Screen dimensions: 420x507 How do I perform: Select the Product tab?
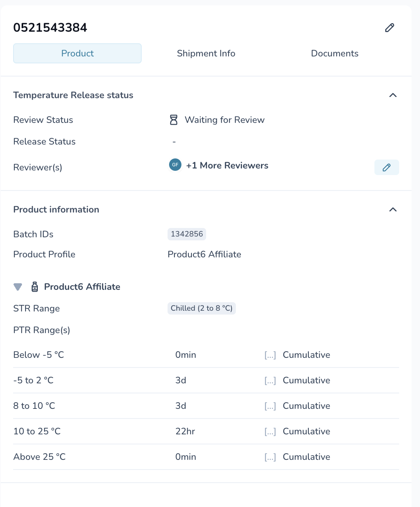click(77, 53)
